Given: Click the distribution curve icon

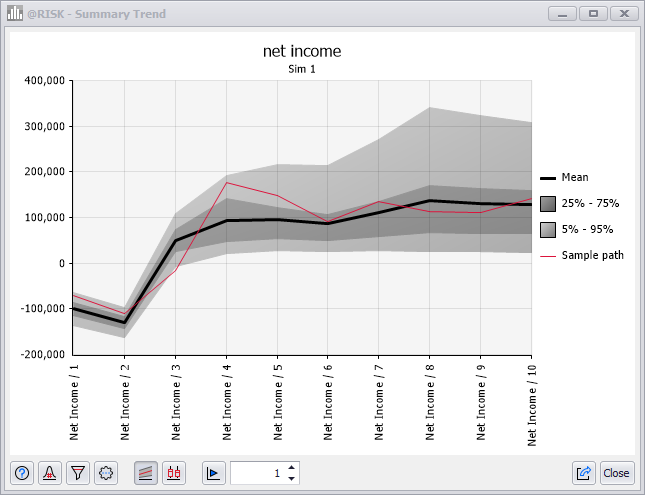Looking at the screenshot, I should (50, 473).
